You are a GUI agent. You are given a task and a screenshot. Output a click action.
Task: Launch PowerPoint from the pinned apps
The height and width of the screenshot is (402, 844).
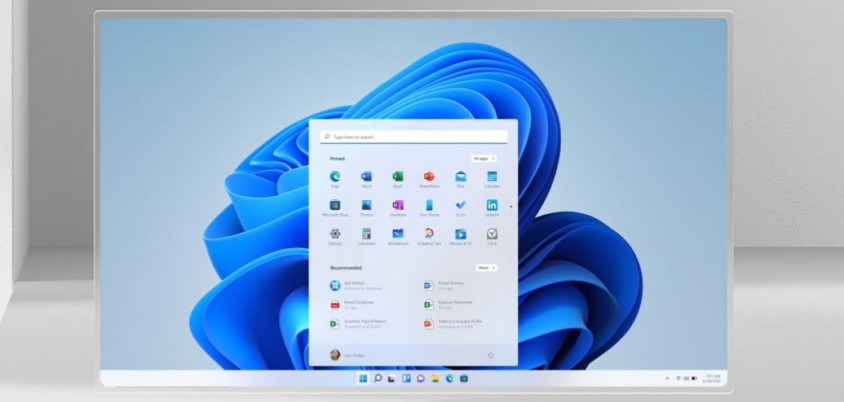pyautogui.click(x=429, y=177)
